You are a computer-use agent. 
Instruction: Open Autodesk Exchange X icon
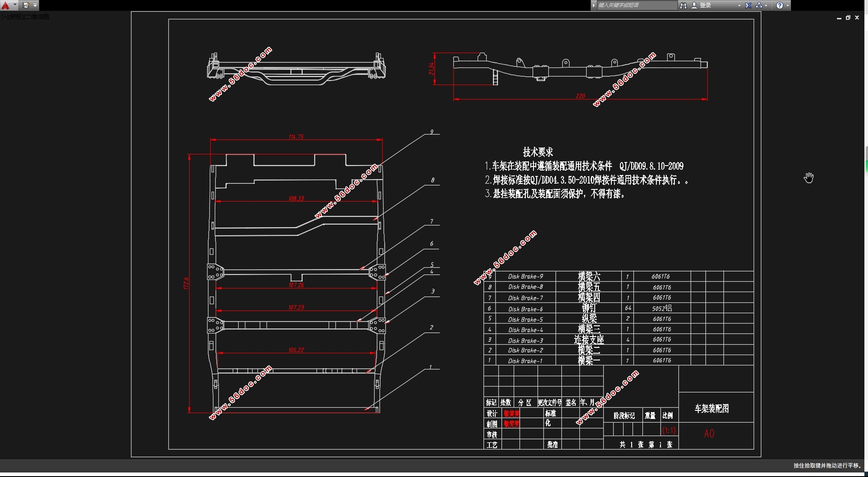(x=748, y=5)
